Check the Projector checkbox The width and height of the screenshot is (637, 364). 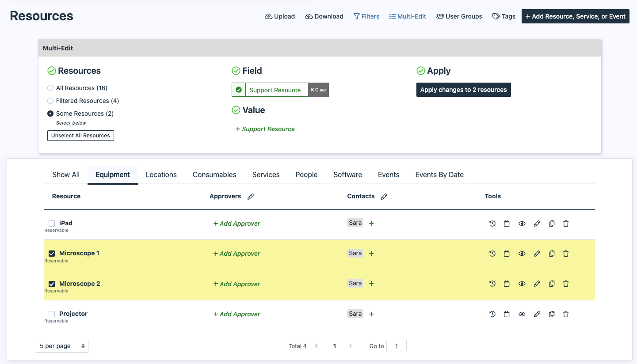tap(52, 314)
